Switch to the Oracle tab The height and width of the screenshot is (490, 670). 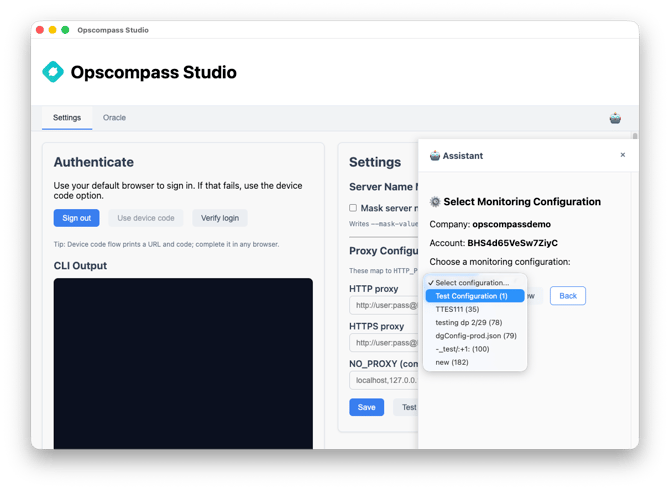(114, 118)
